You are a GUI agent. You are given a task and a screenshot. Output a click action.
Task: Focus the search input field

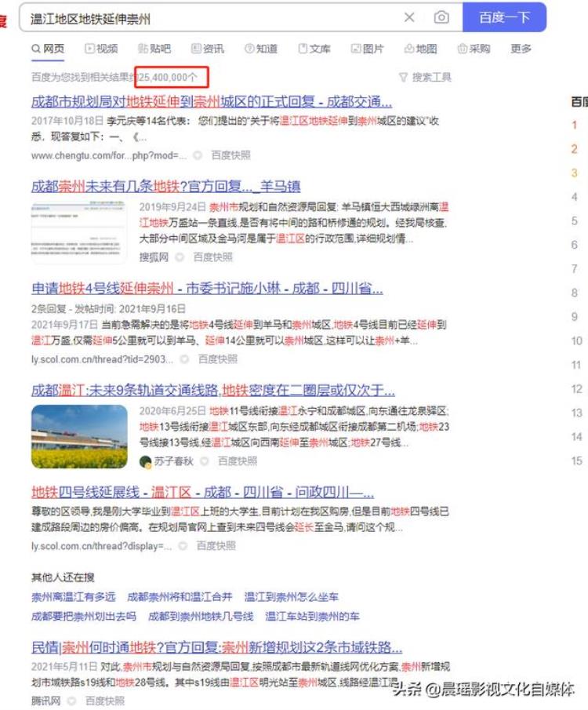[212, 19]
